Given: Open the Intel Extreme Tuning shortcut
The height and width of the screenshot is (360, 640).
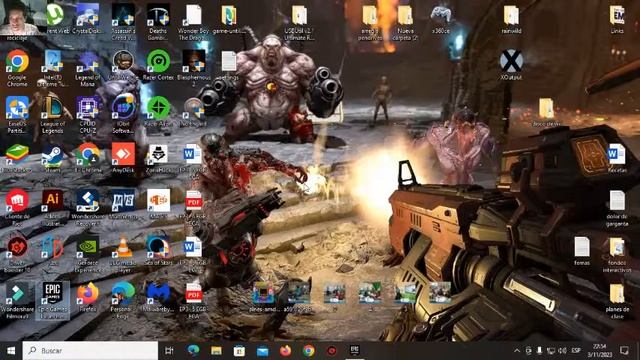Looking at the screenshot, I should pyautogui.click(x=53, y=68).
